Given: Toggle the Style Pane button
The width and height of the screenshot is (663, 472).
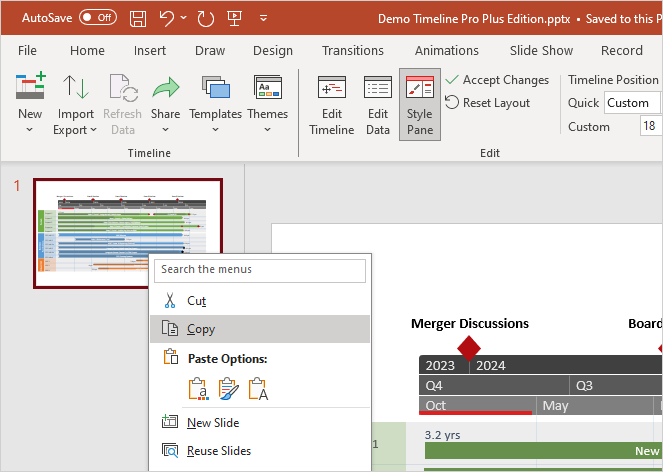Looking at the screenshot, I should pyautogui.click(x=420, y=104).
